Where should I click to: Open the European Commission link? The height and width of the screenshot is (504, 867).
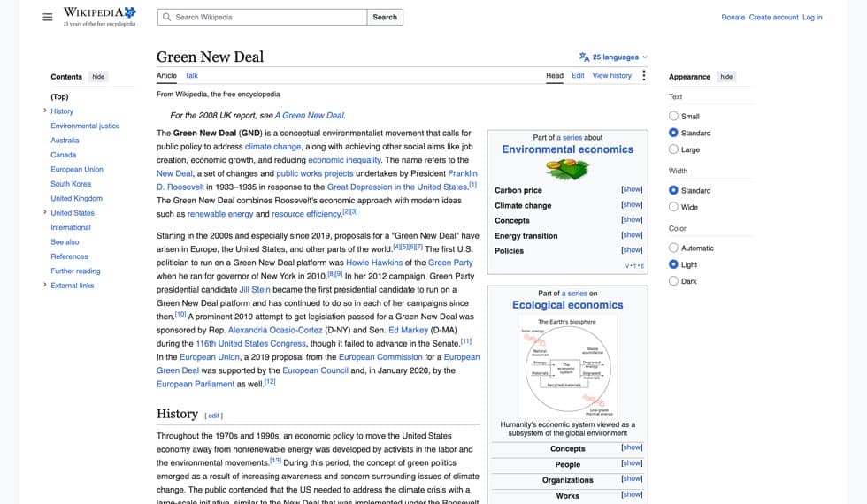tap(380, 357)
